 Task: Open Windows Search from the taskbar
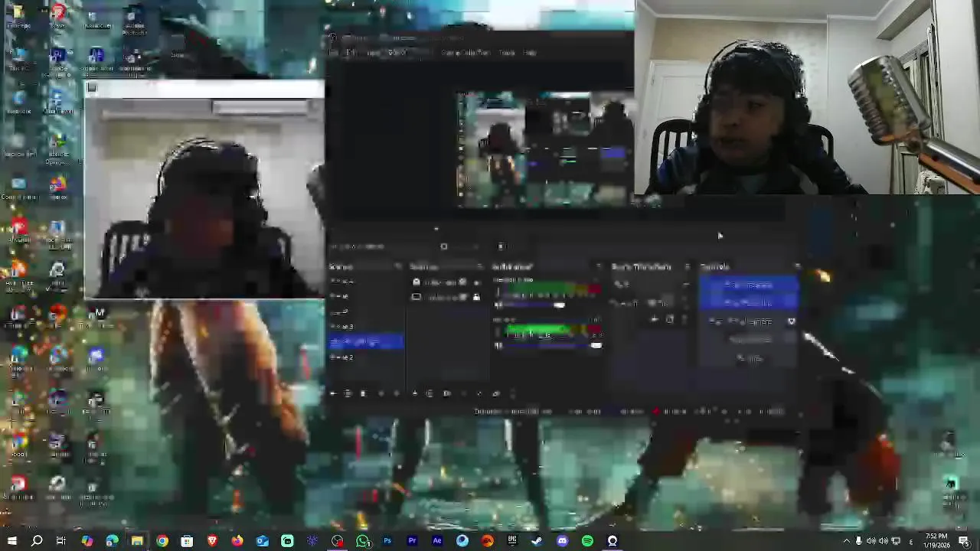click(37, 541)
